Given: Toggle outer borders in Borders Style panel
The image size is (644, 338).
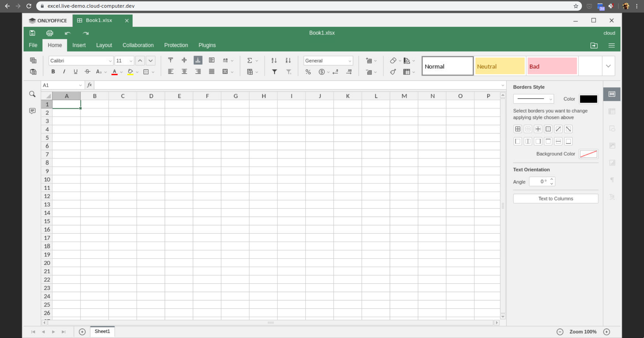Looking at the screenshot, I should [548, 129].
